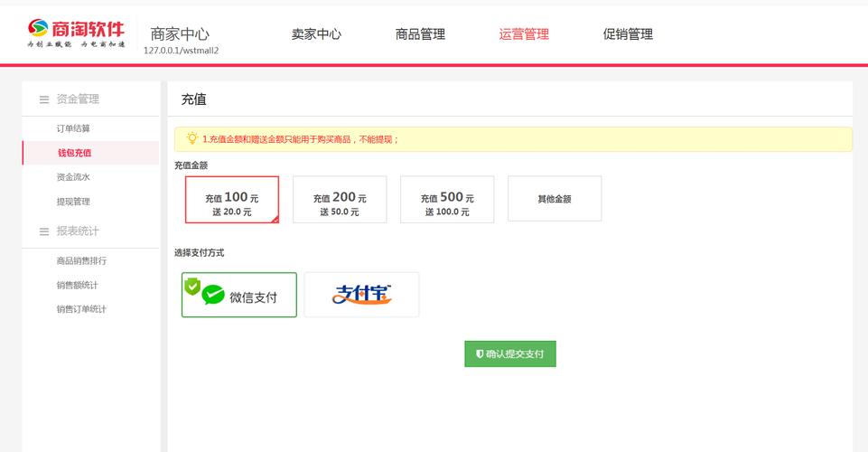868x452 pixels.
Task: Open the 运营管理 top menu
Action: [524, 34]
